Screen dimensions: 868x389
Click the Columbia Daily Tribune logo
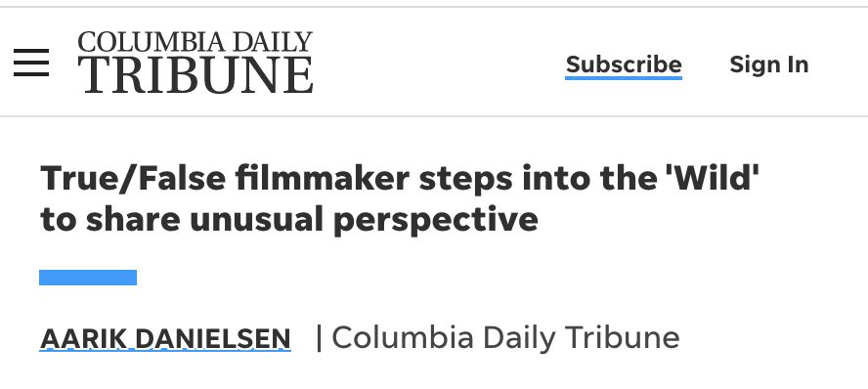(x=195, y=62)
